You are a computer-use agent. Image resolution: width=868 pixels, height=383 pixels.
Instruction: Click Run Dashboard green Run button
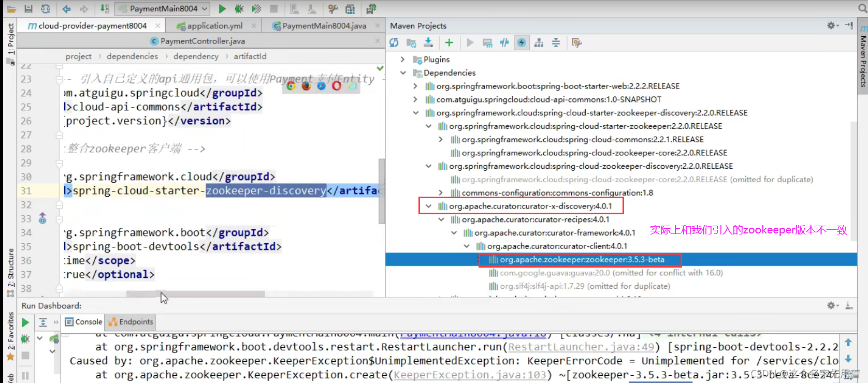(25, 322)
